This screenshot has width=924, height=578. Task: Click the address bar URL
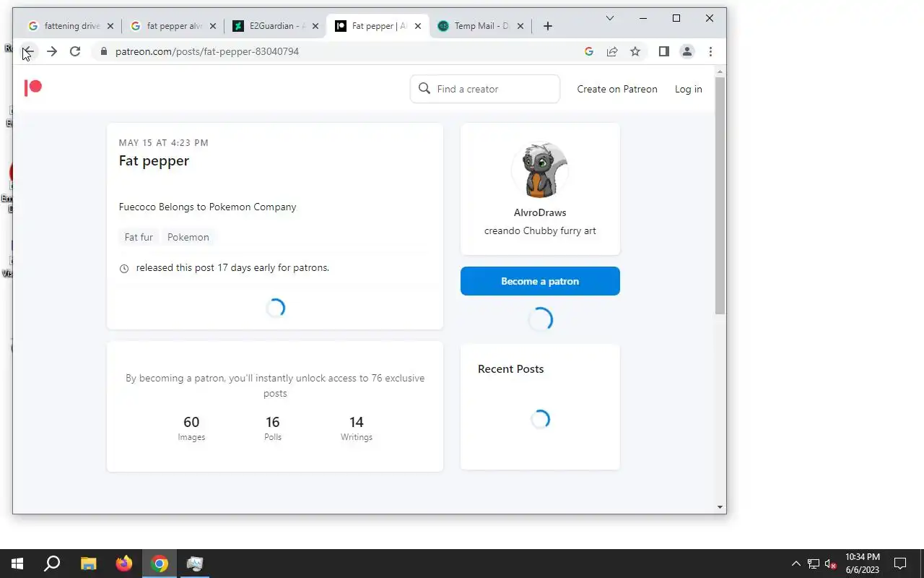coord(207,51)
